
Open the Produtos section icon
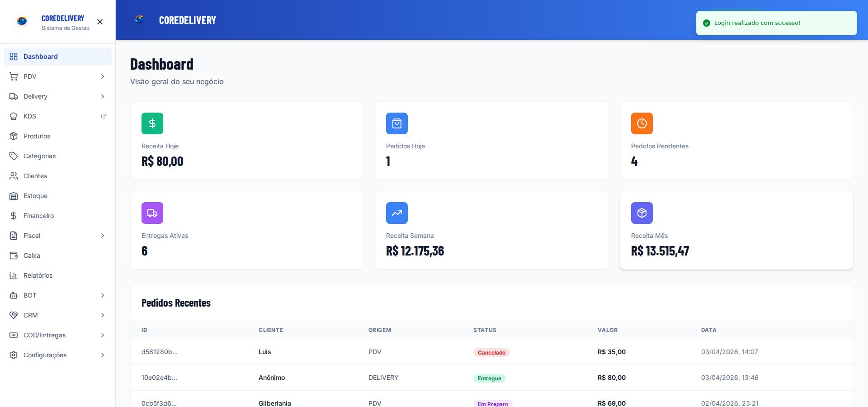[13, 136]
